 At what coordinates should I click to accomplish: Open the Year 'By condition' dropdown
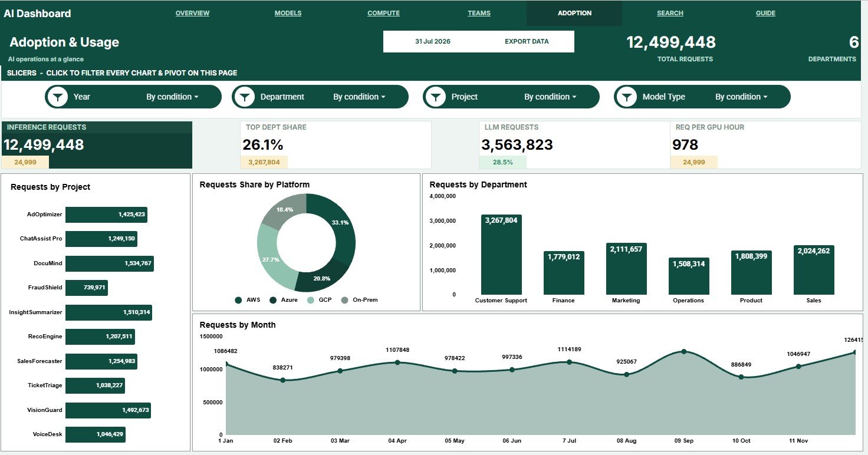tap(172, 97)
